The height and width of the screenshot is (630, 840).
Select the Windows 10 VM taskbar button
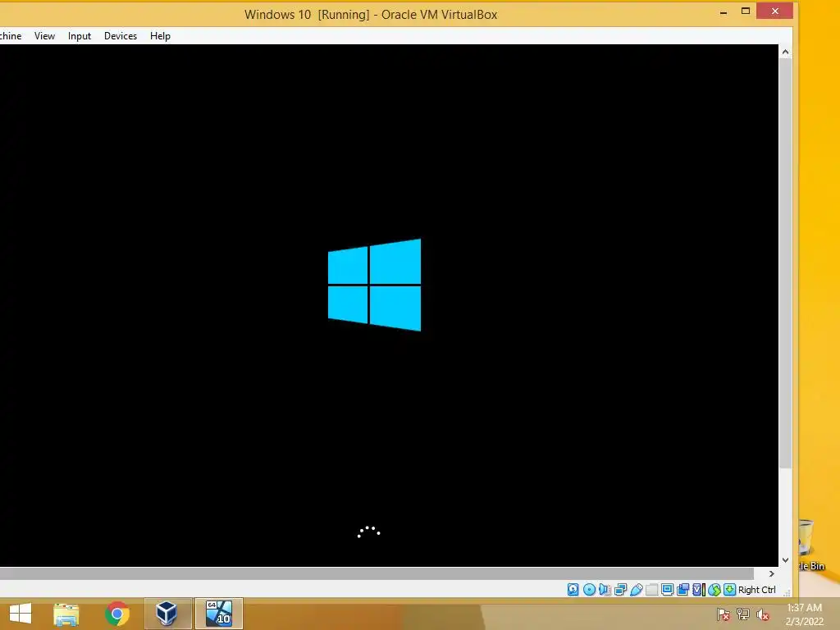click(218, 614)
